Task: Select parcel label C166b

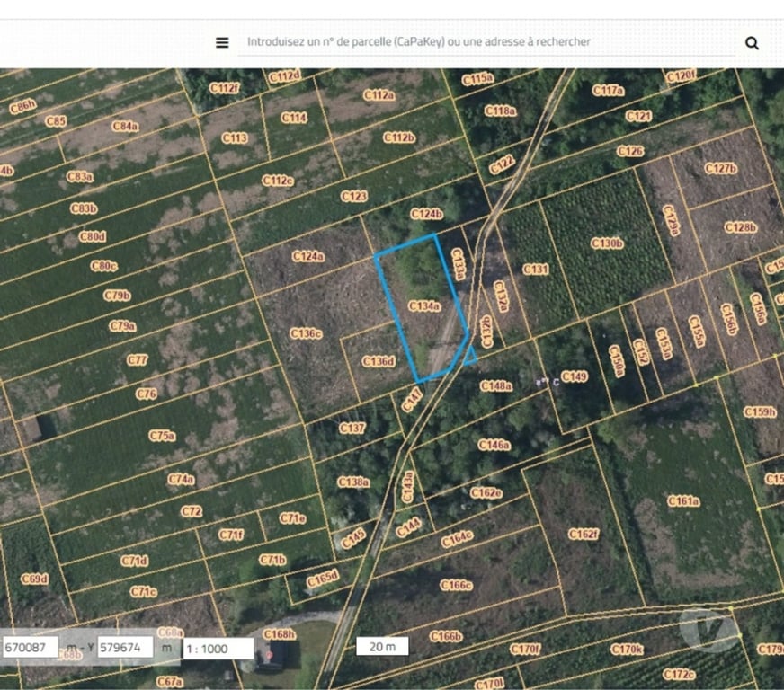Action: click(446, 636)
